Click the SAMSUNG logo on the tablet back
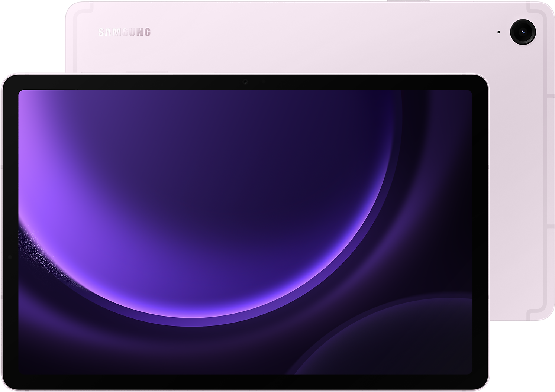 pyautogui.click(x=125, y=32)
